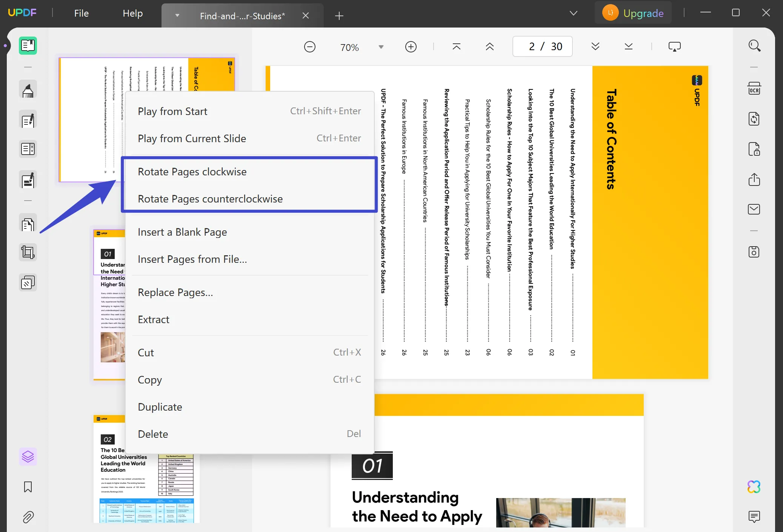Choose Duplicate page option
The height and width of the screenshot is (532, 783).
[x=250, y=407]
